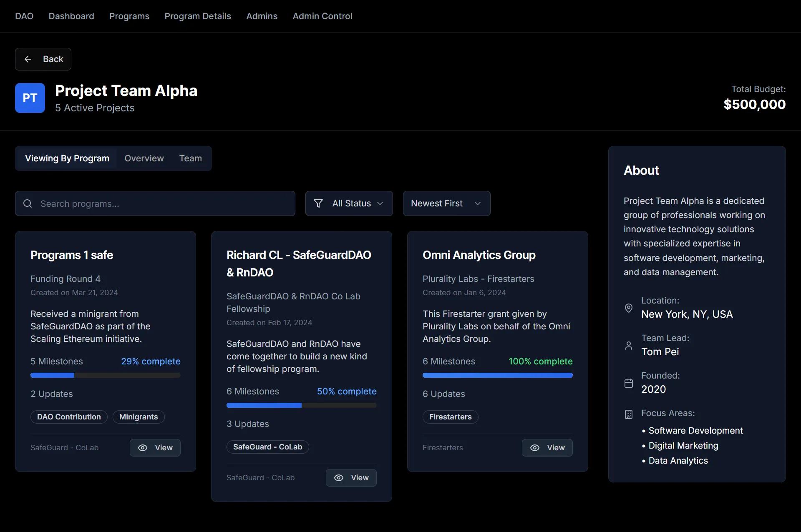Click the 6 Updates text
Screen dimensions: 801x532
tap(444, 394)
